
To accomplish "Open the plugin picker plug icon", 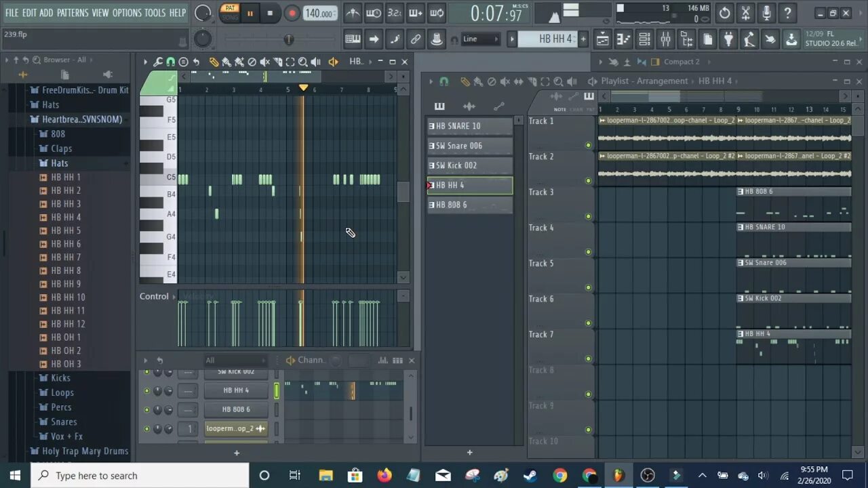I will pos(728,40).
